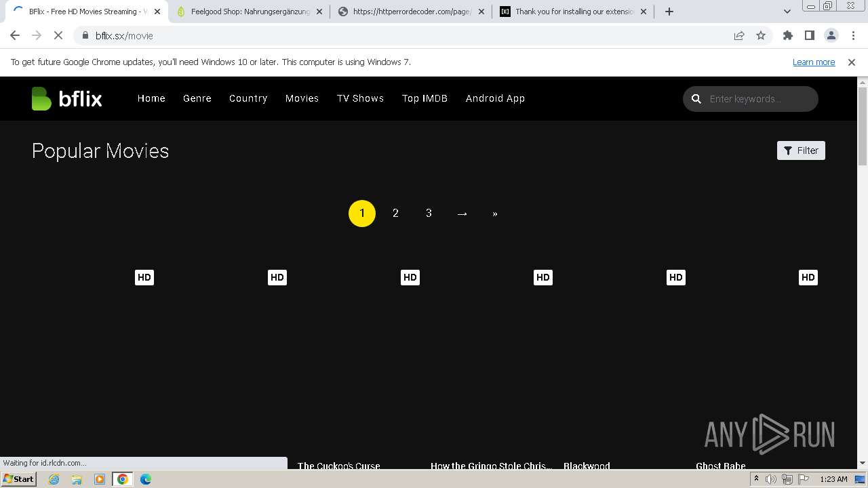Image resolution: width=868 pixels, height=488 pixels.
Task: Open a new browser tab
Action: 669,12
